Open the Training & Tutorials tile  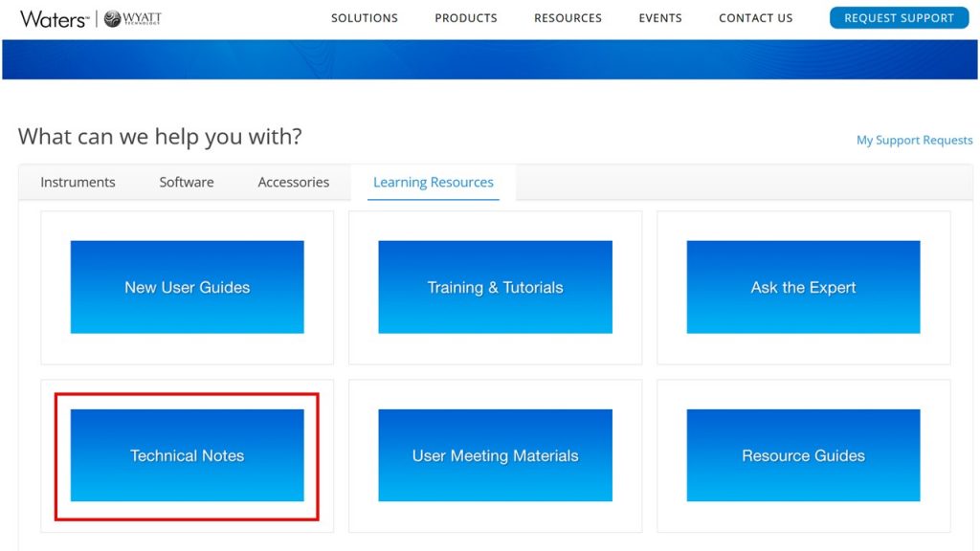[x=495, y=287]
